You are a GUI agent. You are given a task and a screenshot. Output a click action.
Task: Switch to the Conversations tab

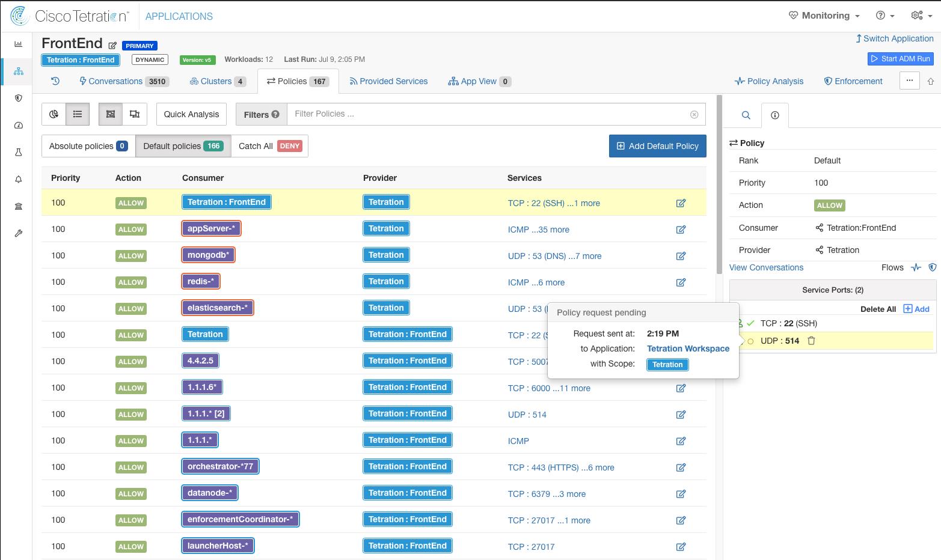[124, 81]
